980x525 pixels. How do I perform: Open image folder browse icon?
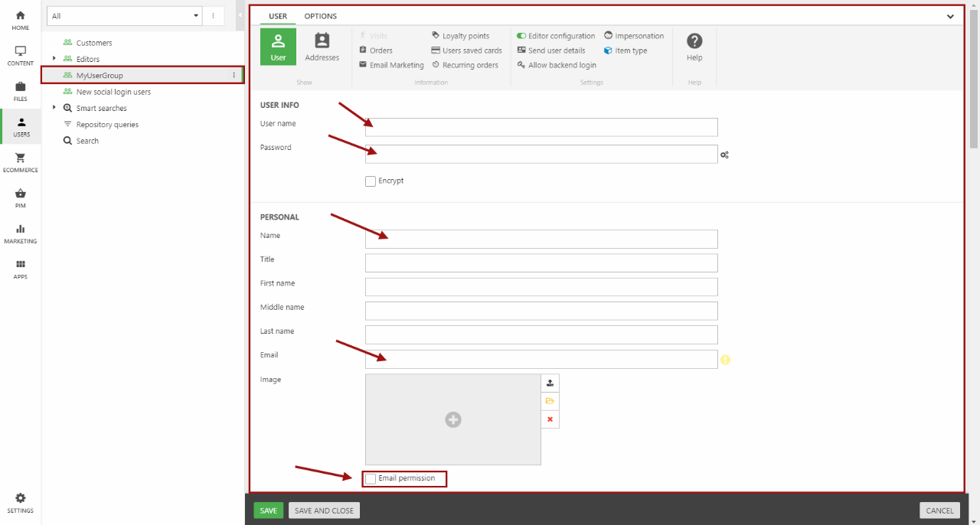[x=550, y=401]
